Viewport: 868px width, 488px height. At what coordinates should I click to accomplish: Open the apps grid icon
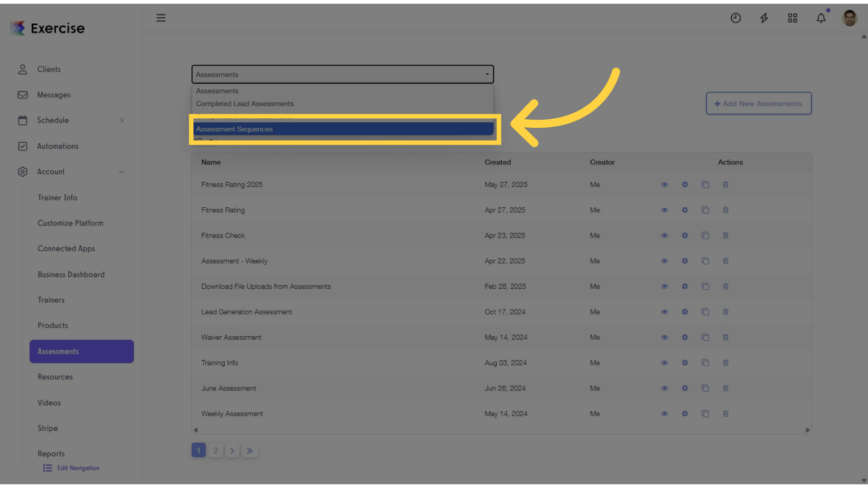click(793, 18)
